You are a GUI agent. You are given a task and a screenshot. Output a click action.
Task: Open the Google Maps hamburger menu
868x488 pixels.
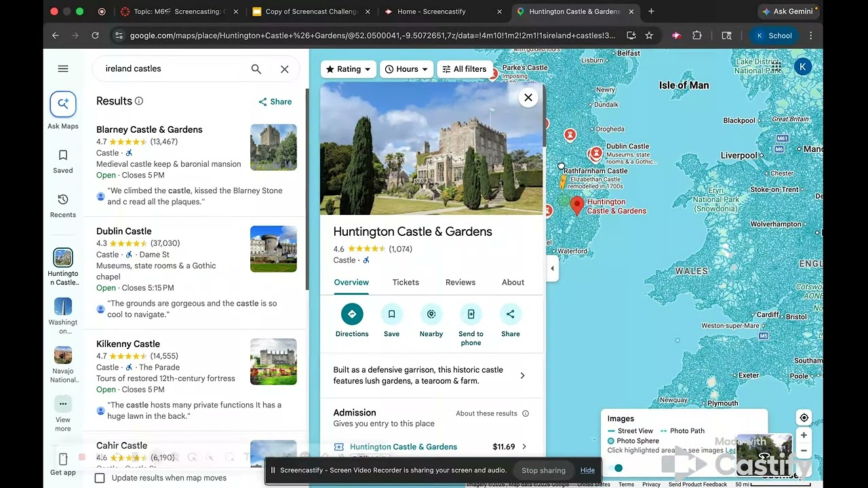click(63, 68)
